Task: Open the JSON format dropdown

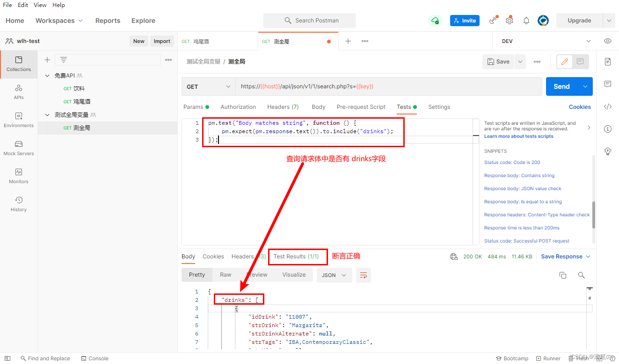Action: (334, 275)
